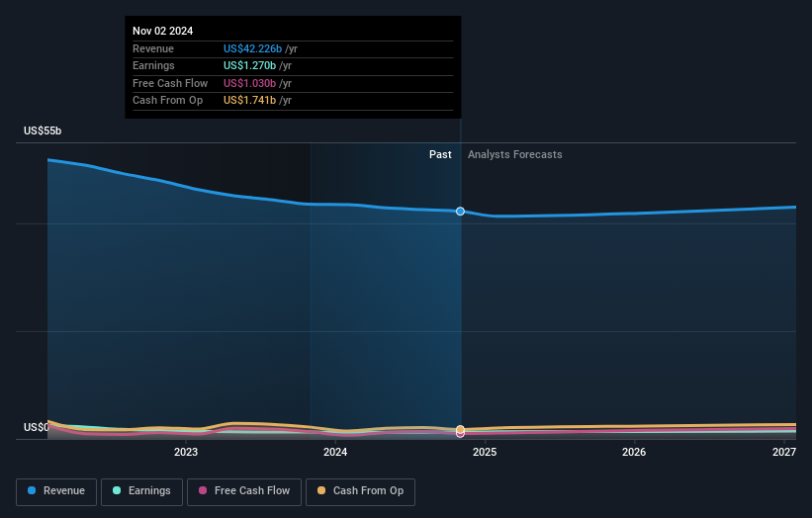Click the 2026 x-axis label
Image resolution: width=812 pixels, height=518 pixels.
(x=634, y=452)
